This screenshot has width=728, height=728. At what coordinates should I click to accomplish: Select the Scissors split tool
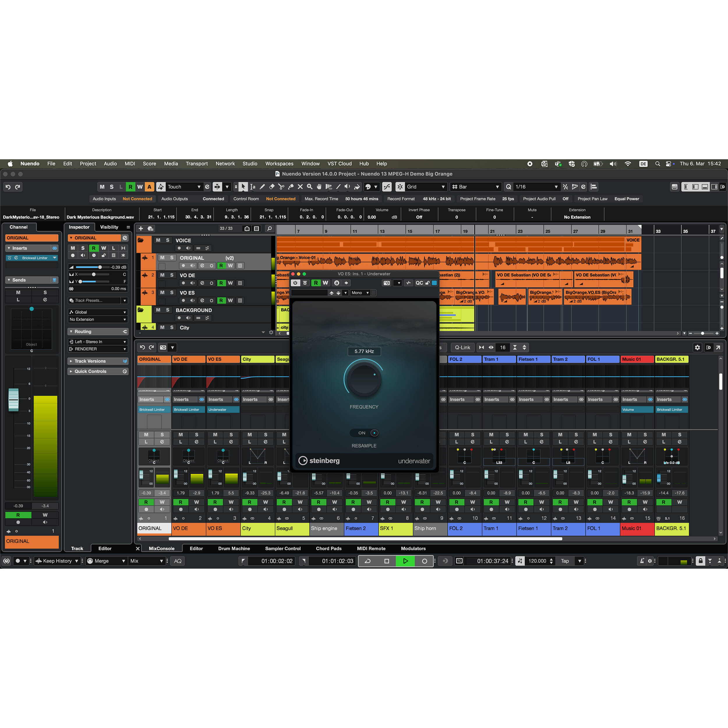(281, 187)
